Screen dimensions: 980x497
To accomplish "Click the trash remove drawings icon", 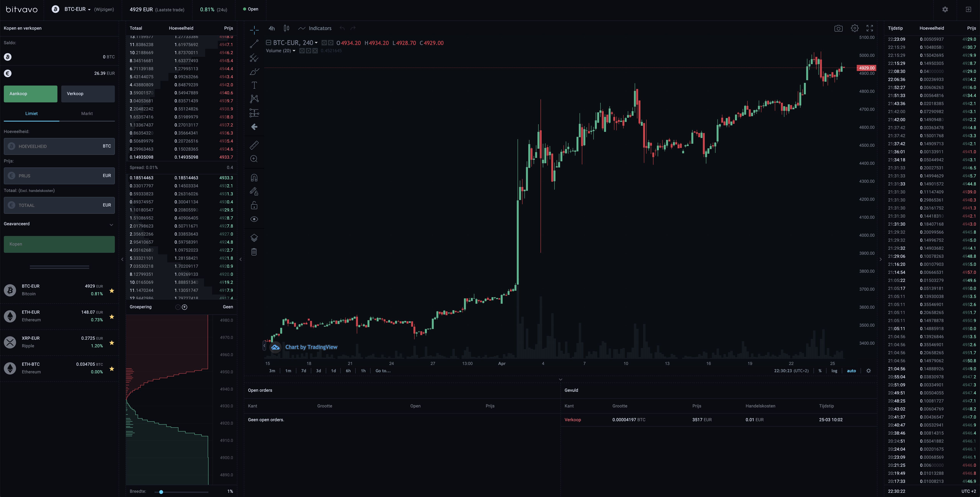I will [254, 252].
